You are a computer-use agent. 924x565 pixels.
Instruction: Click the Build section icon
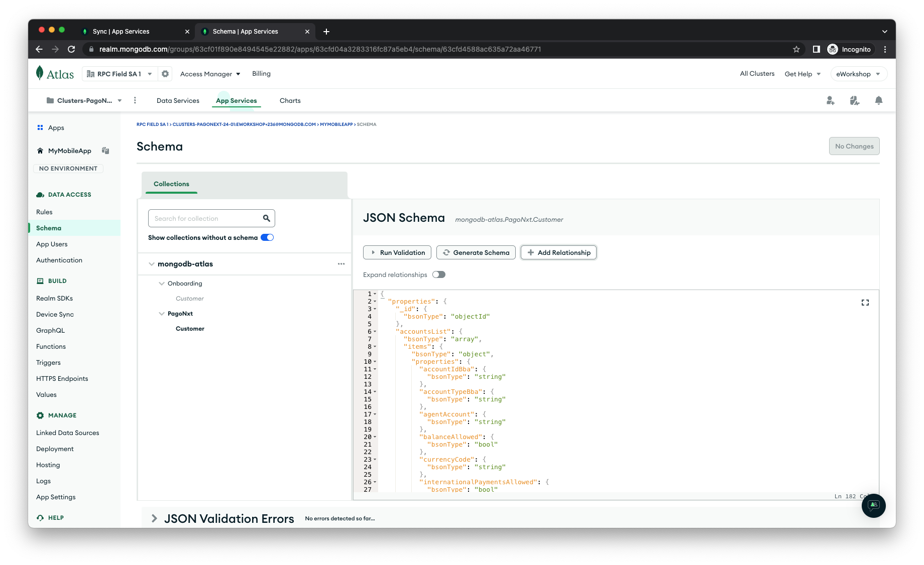[x=40, y=281]
